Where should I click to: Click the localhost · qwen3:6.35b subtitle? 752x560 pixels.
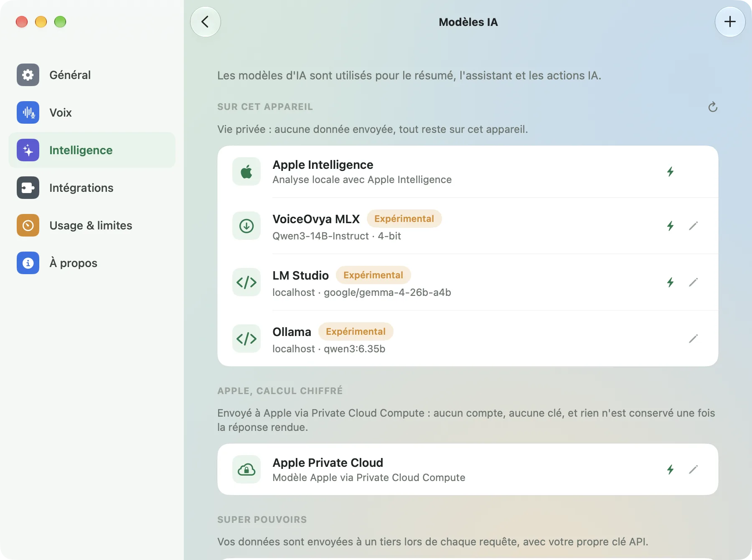(329, 349)
